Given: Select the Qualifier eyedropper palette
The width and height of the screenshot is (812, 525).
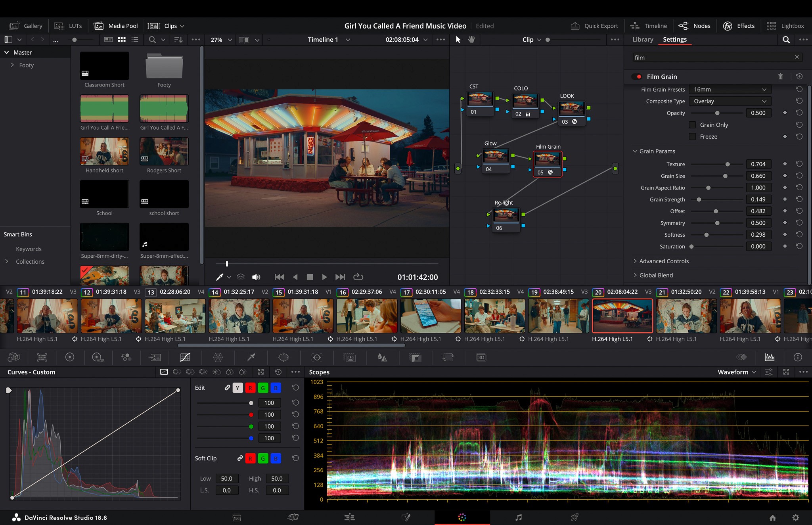Looking at the screenshot, I should [x=251, y=357].
